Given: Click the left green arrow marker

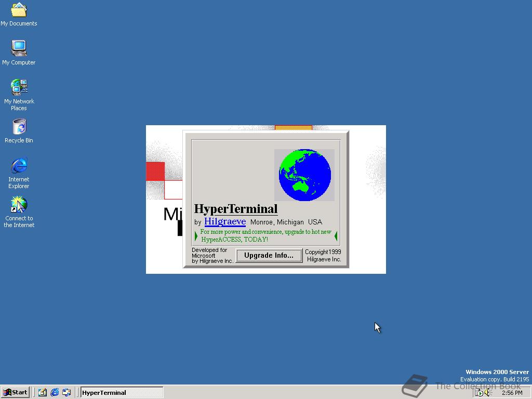Looking at the screenshot, I should pyautogui.click(x=196, y=236).
